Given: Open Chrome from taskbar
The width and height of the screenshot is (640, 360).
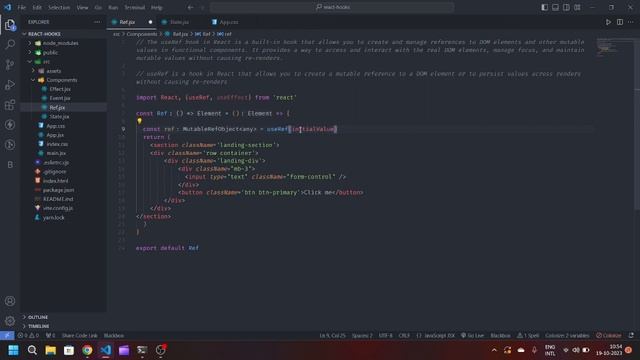Looking at the screenshot, I should click(87, 350).
